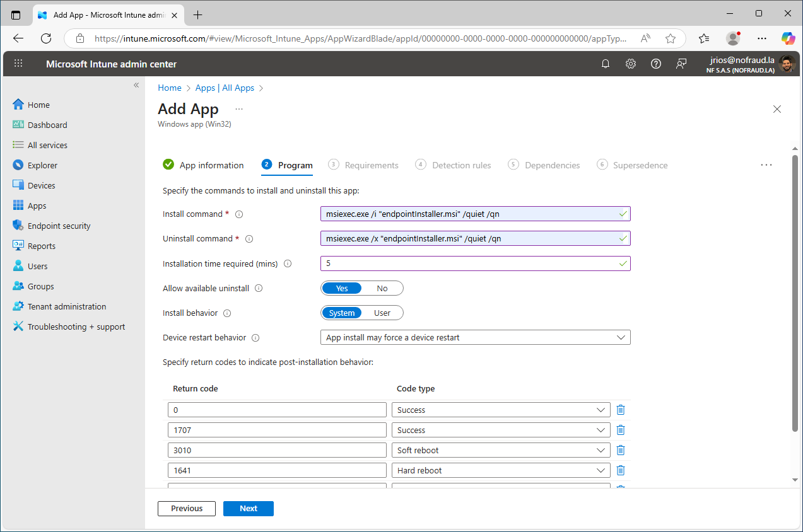Set Install behavior to User
This screenshot has height=532, width=803.
(x=382, y=313)
